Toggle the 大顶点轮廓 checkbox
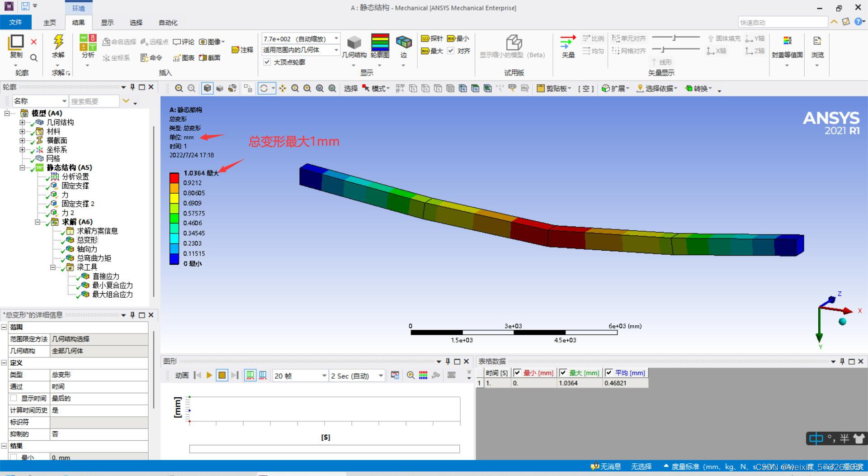Viewport: 868px width, 476px height. coord(267,62)
